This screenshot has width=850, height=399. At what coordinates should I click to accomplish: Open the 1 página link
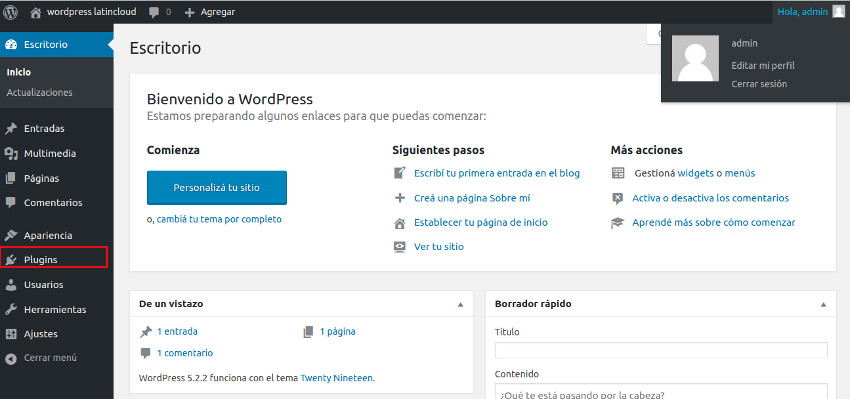[338, 332]
